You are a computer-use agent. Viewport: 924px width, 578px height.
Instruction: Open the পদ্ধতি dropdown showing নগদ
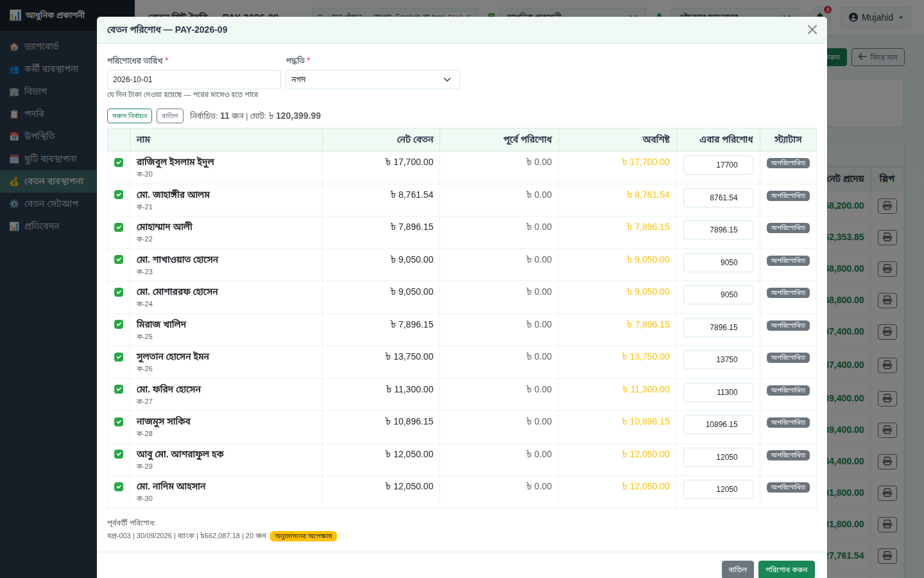[x=373, y=80]
